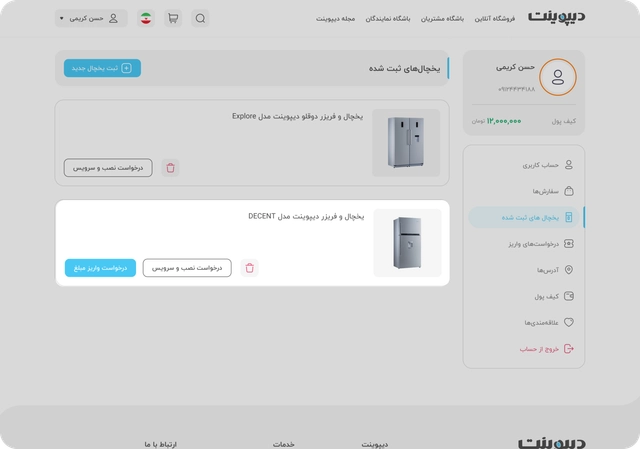The image size is (640, 449).
Task: Click the DECENT refrigerator title text
Action: tap(306, 216)
